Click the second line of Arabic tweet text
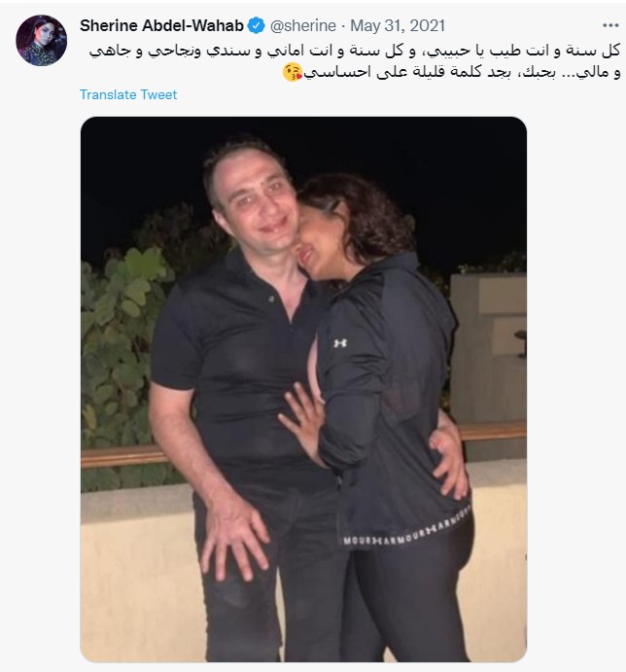 (452, 72)
